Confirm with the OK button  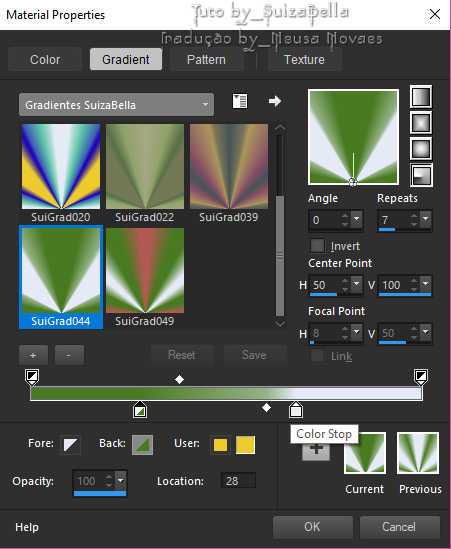click(x=312, y=527)
